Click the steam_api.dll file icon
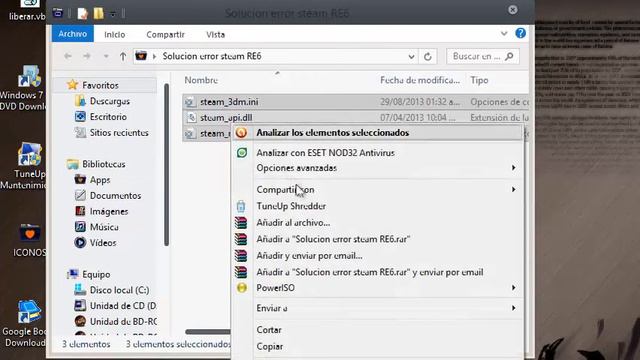 (191, 118)
